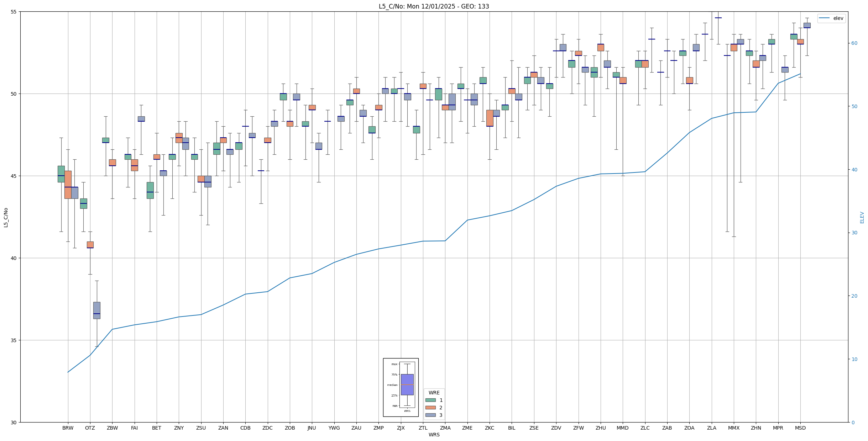The width and height of the screenshot is (868, 441).
Task: Click the orange WRE 2 legend swatch
Action: tap(430, 408)
